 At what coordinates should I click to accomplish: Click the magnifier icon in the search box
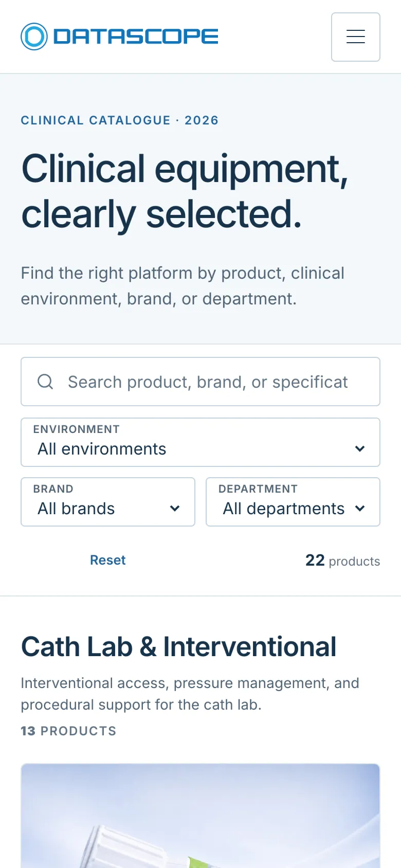pos(45,382)
